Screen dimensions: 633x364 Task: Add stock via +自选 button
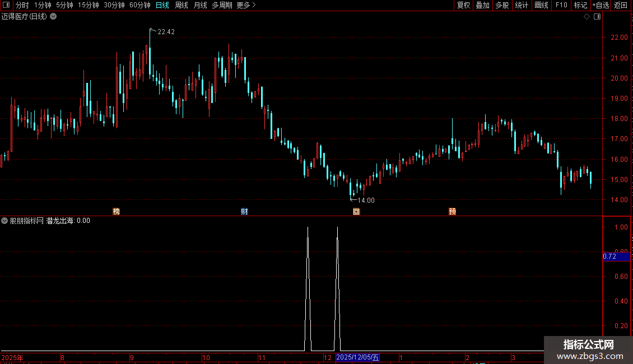(x=601, y=5)
